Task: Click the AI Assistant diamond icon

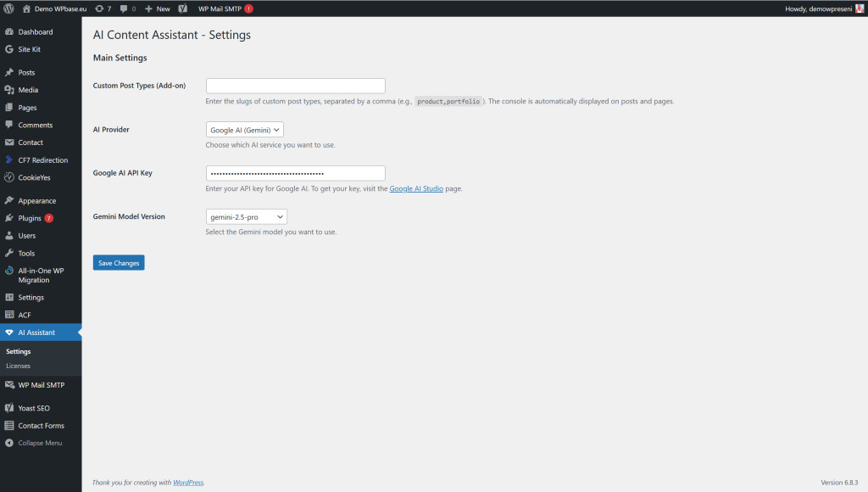Action: (8, 333)
